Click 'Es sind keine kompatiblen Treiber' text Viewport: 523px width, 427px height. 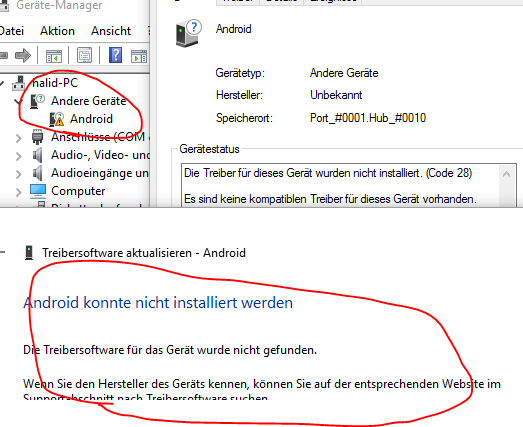click(x=330, y=199)
